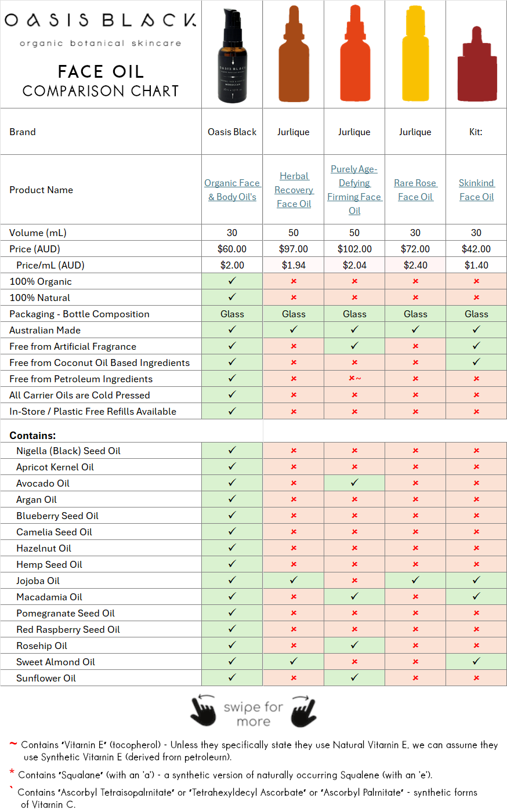507x812 pixels.
Task: Click the Vitamin E tocopherol footnote text
Action: pos(259,751)
